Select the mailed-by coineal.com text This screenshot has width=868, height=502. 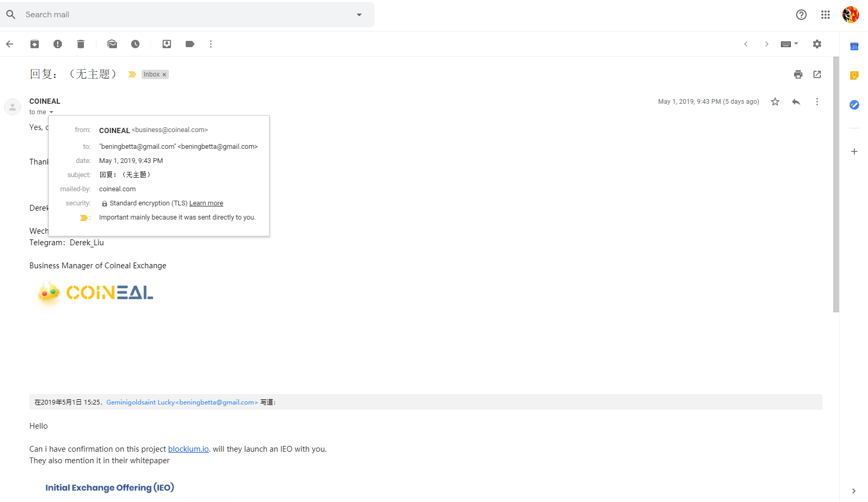point(117,189)
